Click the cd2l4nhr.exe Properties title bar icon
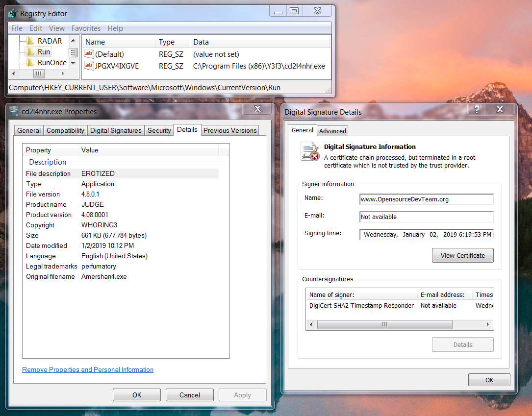This screenshot has height=416, width=532. pos(14,111)
